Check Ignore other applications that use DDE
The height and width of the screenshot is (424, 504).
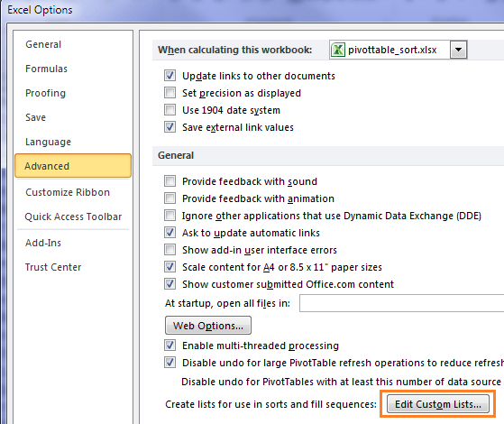tap(170, 216)
